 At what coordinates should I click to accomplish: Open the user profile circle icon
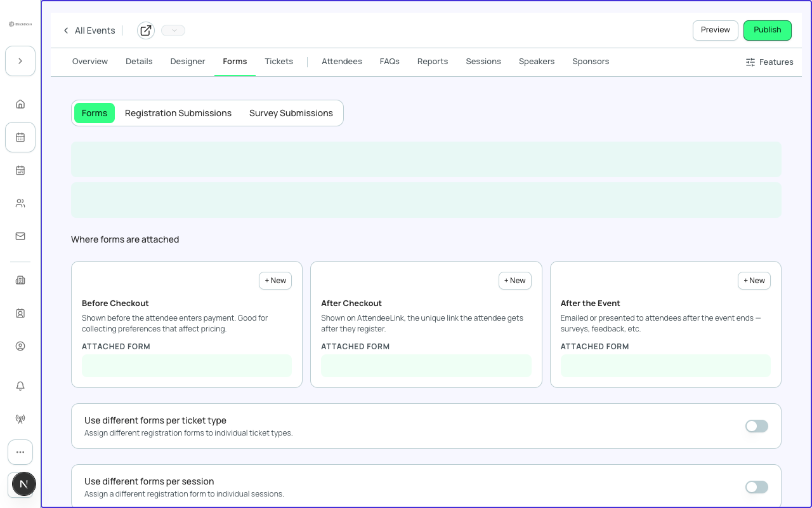point(20,346)
